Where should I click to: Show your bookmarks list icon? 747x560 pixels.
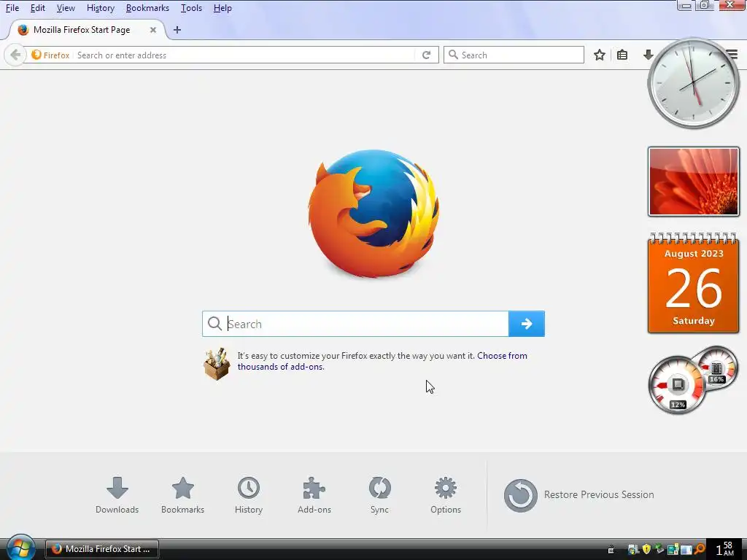point(622,55)
